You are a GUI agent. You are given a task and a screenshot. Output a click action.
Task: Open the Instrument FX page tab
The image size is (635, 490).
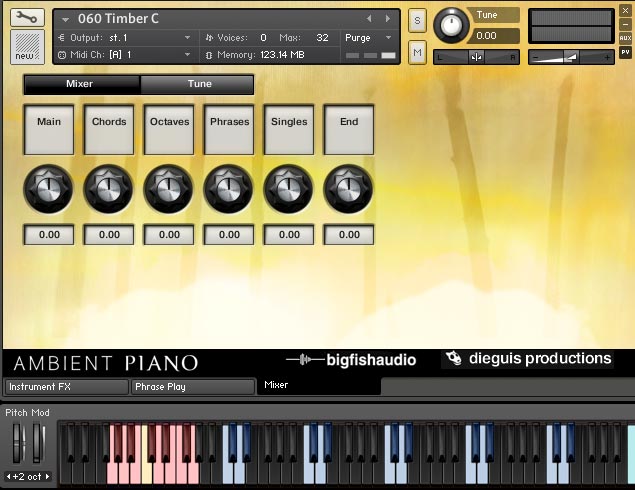(x=67, y=387)
